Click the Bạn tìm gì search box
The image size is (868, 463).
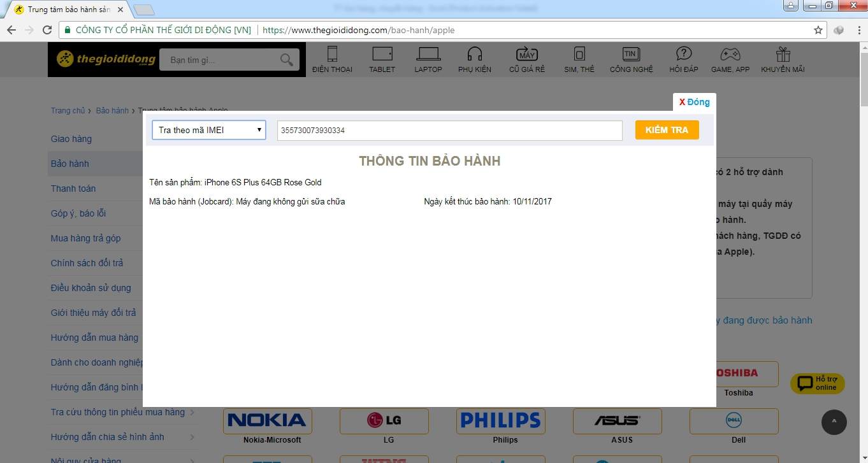coord(220,60)
